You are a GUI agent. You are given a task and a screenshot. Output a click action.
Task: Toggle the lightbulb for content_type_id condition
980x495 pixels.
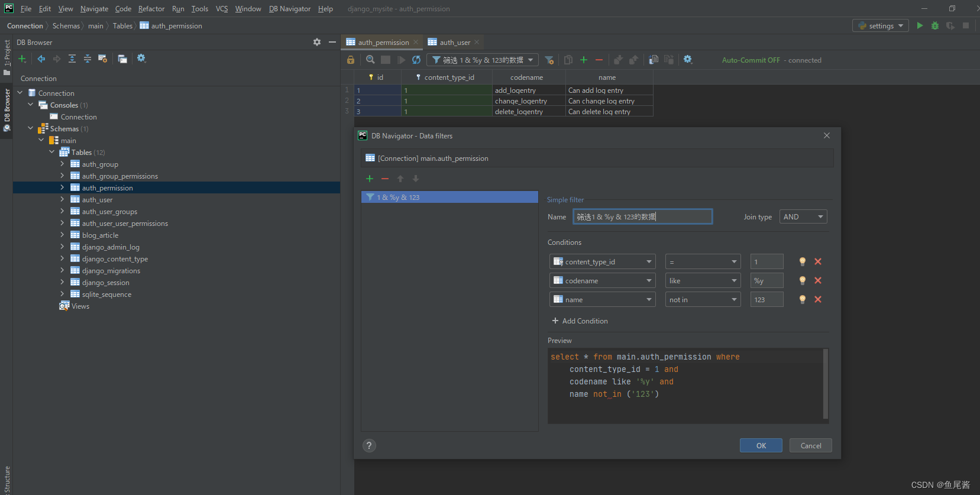(x=802, y=261)
